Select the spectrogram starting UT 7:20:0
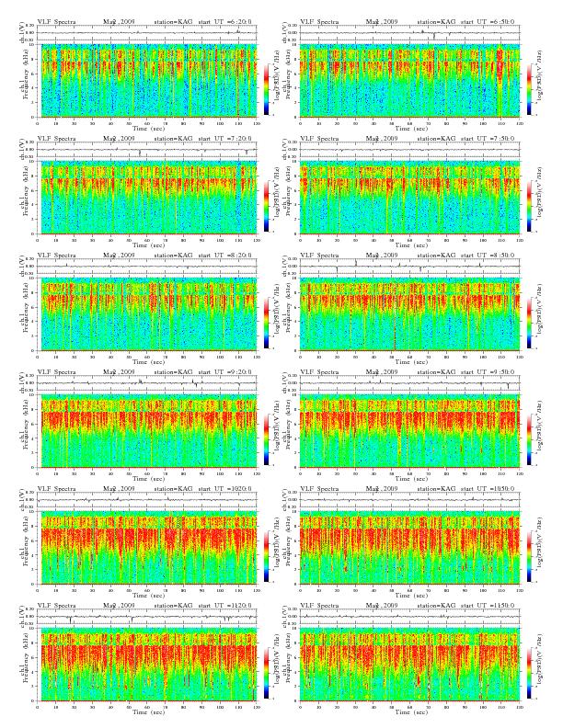 [x=147, y=198]
